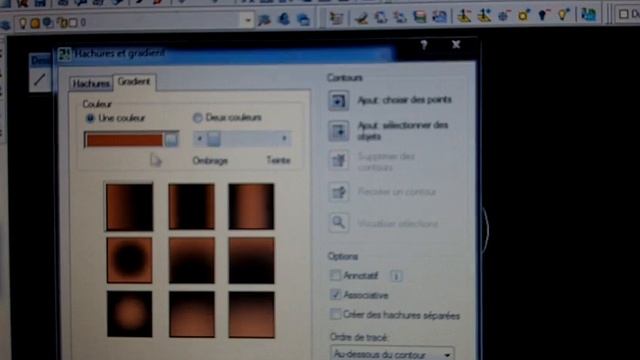The width and height of the screenshot is (640, 360).
Task: Switch to the Hachures tab
Action: click(91, 84)
